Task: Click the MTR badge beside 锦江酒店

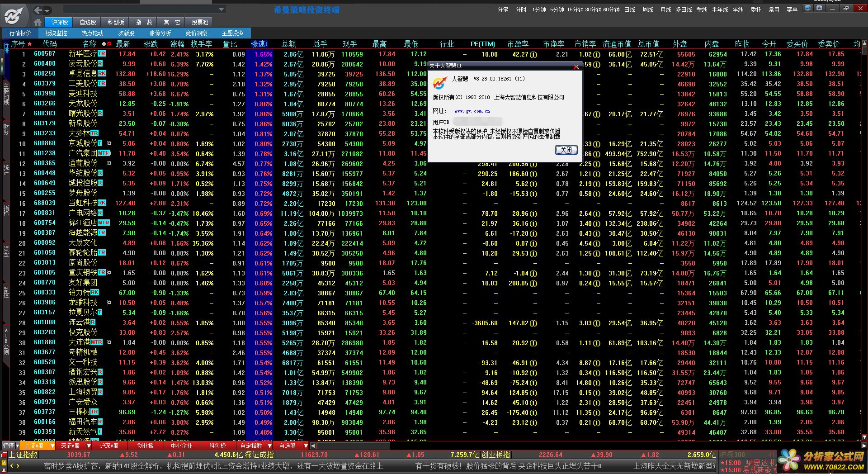Action: tap(104, 223)
